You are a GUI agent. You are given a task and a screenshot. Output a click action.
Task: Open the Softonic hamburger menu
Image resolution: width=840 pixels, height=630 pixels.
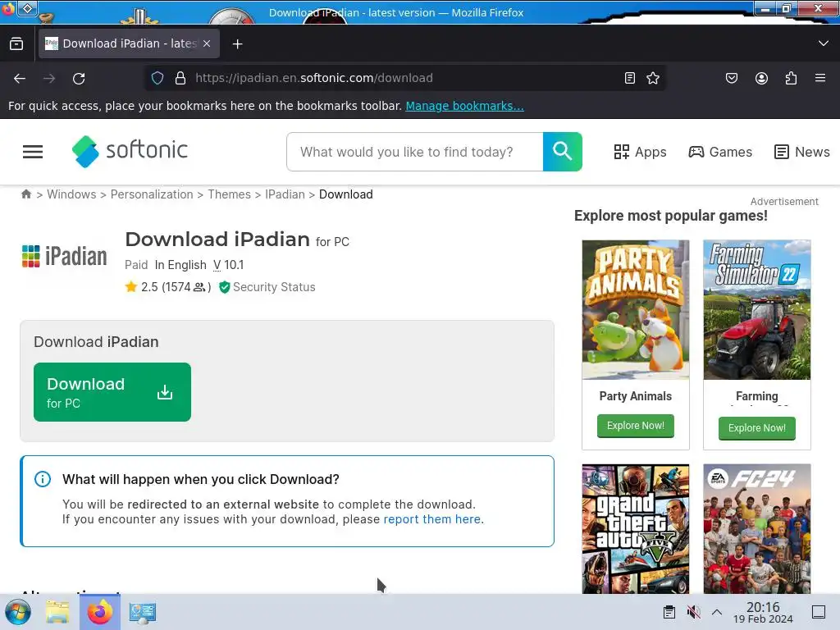(x=33, y=152)
